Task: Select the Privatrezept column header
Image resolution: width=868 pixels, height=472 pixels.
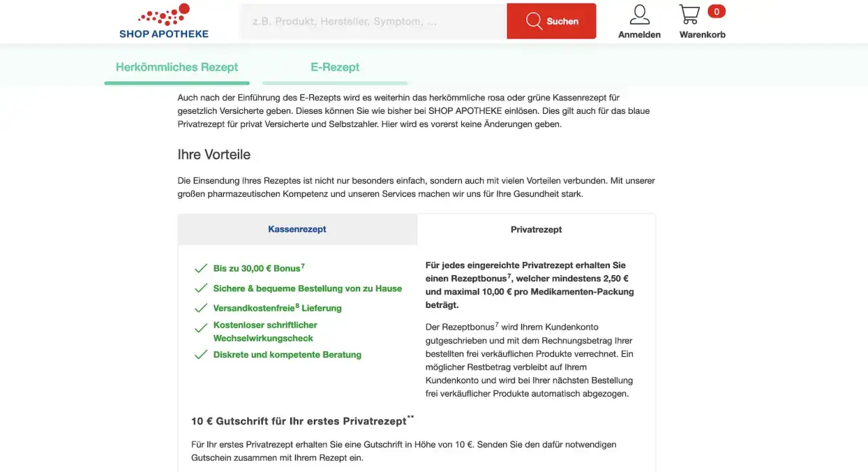Action: click(x=536, y=229)
